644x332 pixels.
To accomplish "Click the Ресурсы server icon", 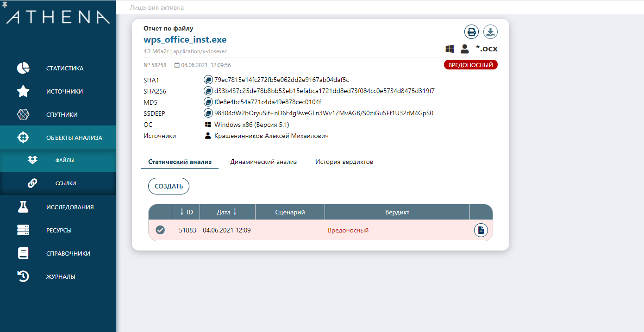I will pyautogui.click(x=23, y=230).
